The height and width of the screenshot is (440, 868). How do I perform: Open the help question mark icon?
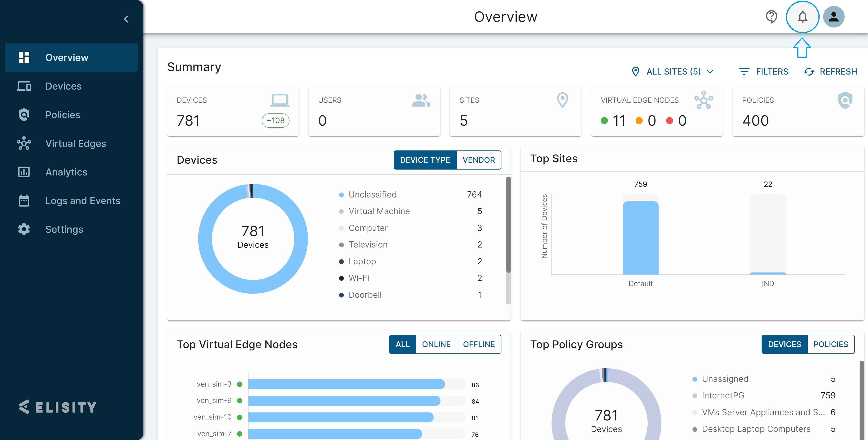click(x=771, y=17)
